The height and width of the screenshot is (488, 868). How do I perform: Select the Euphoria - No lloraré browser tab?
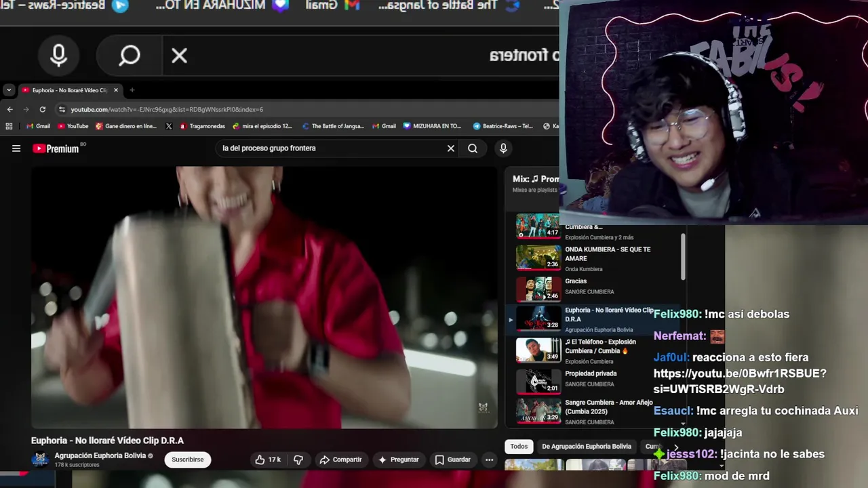[x=69, y=90]
